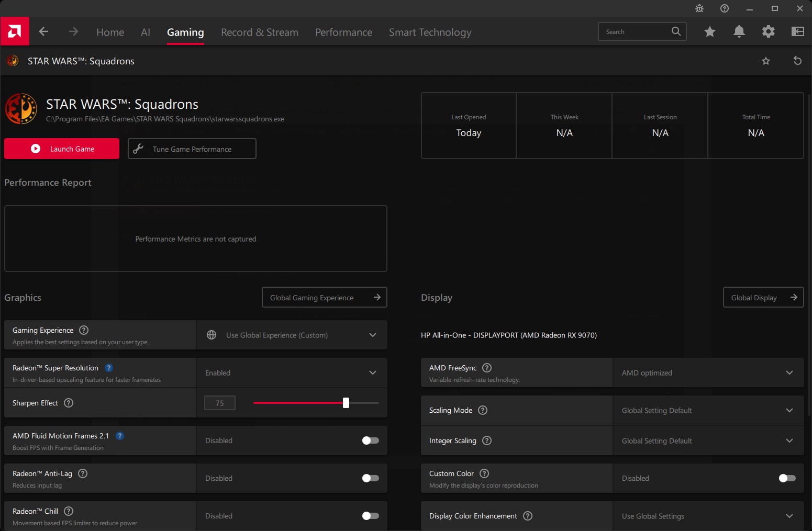Image resolution: width=812 pixels, height=531 pixels.
Task: Click the game executable path text
Action: (165, 119)
